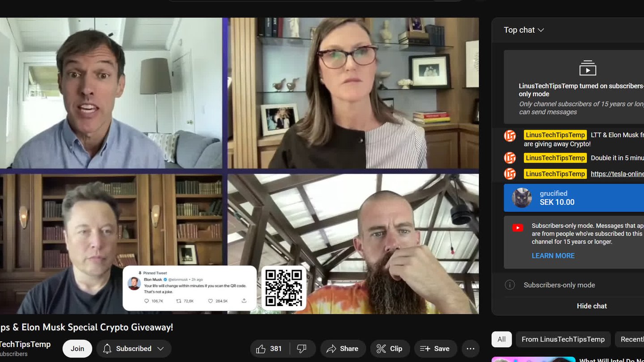644x362 pixels.
Task: Hide the live chat panel
Action: pyautogui.click(x=592, y=306)
